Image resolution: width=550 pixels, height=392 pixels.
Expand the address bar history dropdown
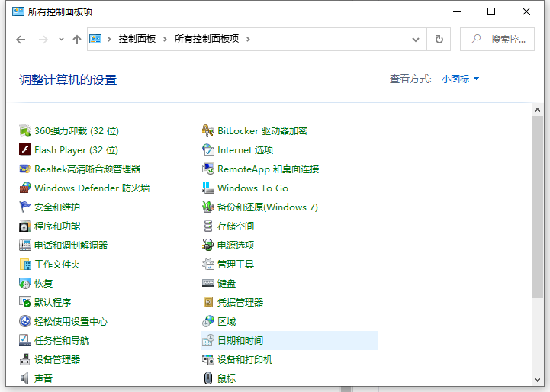click(416, 40)
